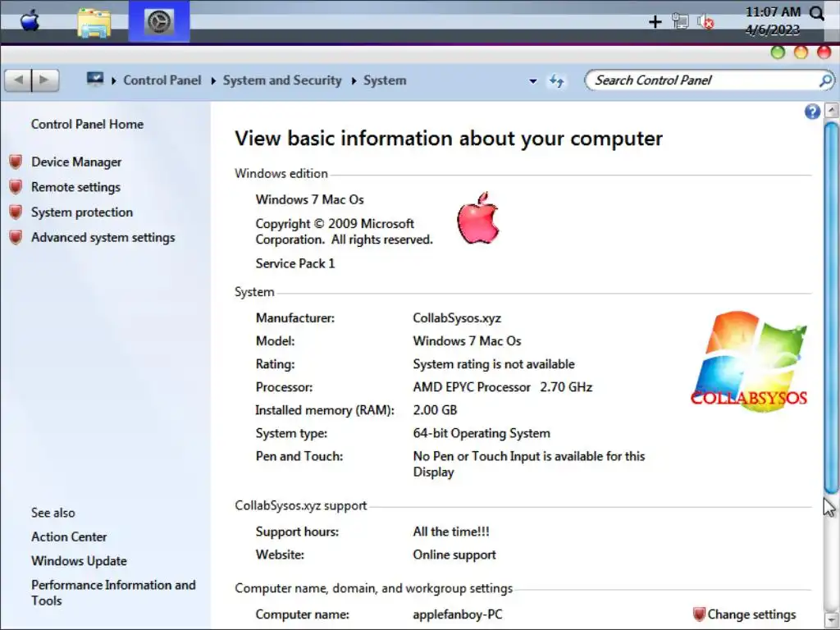Viewport: 840px width, 630px height.
Task: Expand the arrow before System breadcrumb
Action: [354, 81]
